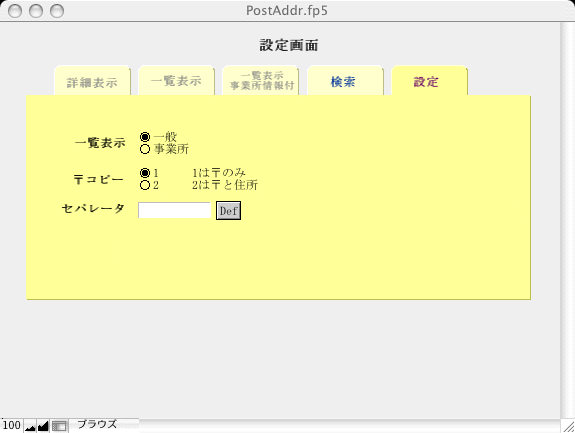Image resolution: width=575 pixels, height=433 pixels.
Task: Switch to the 一覧表示 tab
Action: pos(176,80)
